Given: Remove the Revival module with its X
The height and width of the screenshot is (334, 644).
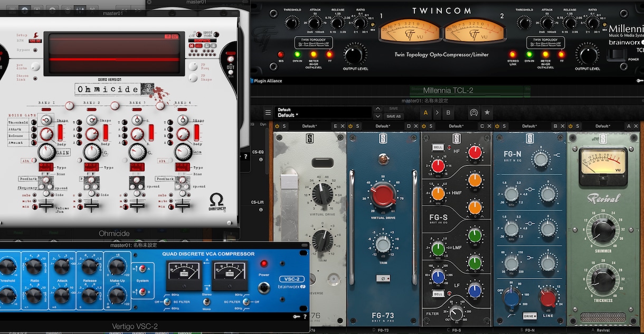Looking at the screenshot, I should tap(636, 126).
